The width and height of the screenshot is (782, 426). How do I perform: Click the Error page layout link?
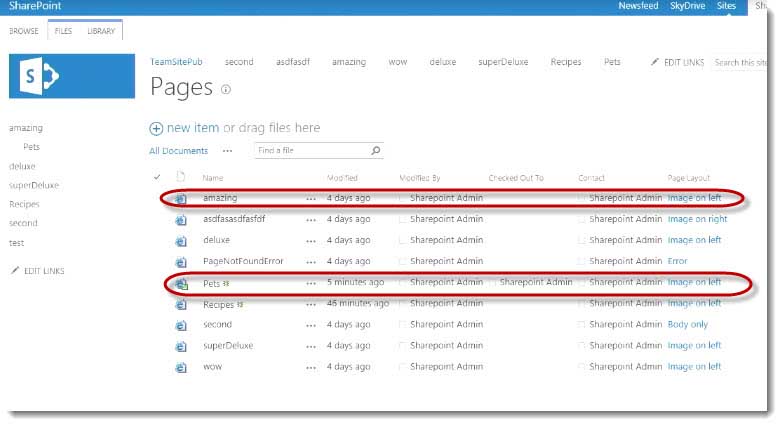(x=677, y=261)
